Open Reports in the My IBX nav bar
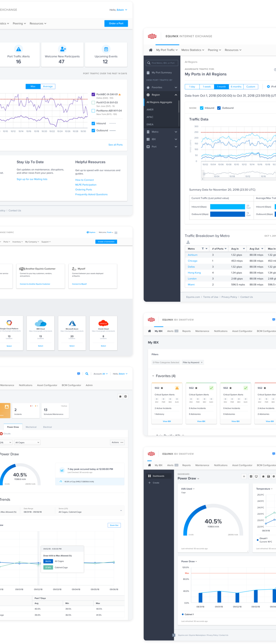Screen dimensions: 276x644 186,331
